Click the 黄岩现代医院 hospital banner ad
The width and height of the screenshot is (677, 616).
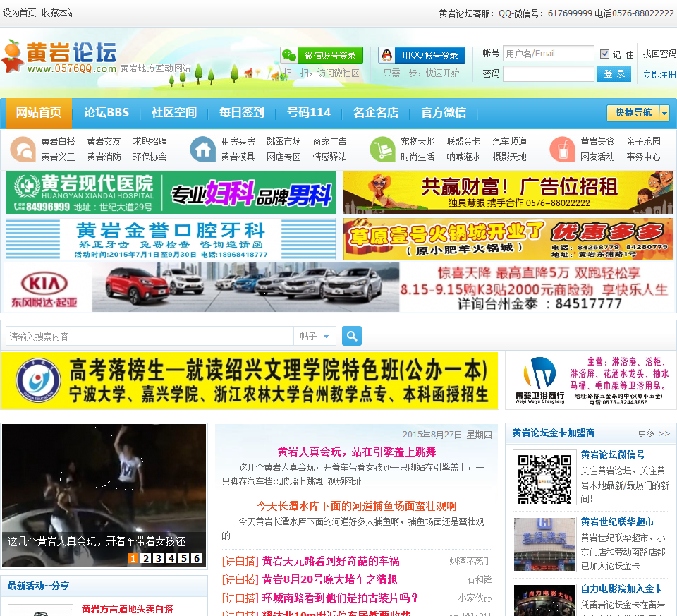171,193
